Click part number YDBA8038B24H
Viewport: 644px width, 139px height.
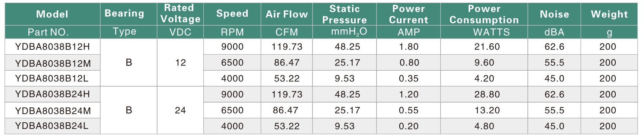(53, 94)
